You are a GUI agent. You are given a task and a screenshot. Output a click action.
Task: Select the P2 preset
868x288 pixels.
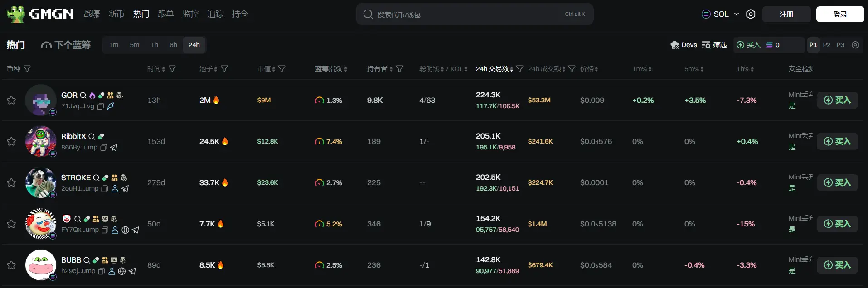pos(827,45)
